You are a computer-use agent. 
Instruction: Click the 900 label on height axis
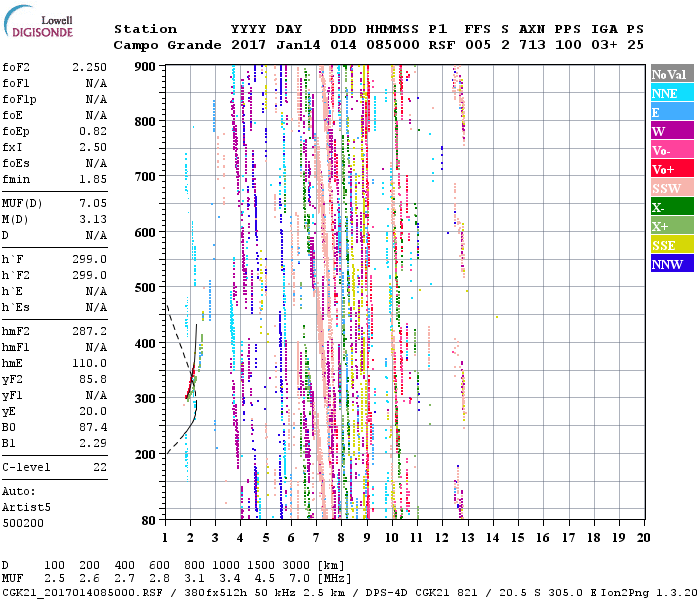[x=146, y=66]
